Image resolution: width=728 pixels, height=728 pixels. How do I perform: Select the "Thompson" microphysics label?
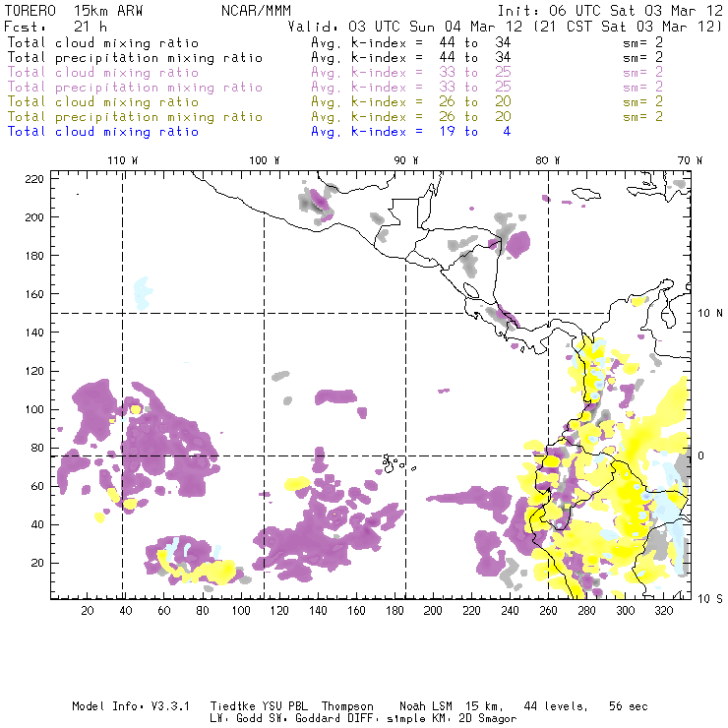pos(347,706)
